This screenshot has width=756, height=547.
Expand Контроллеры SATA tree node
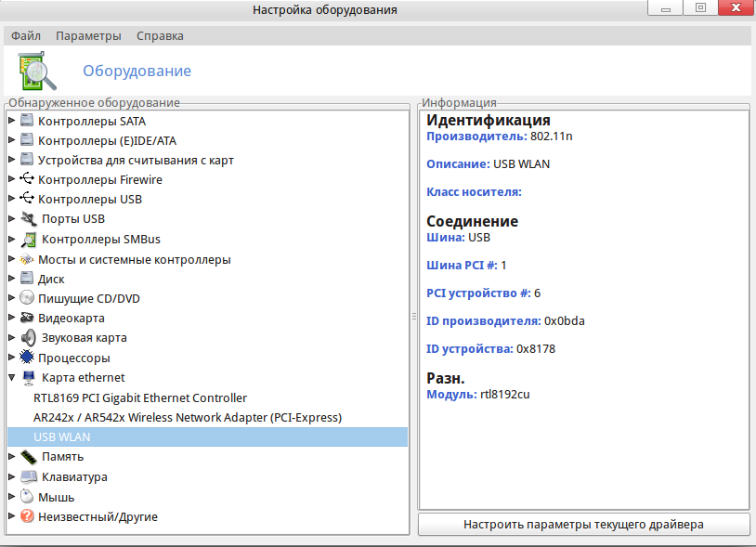pos(11,121)
